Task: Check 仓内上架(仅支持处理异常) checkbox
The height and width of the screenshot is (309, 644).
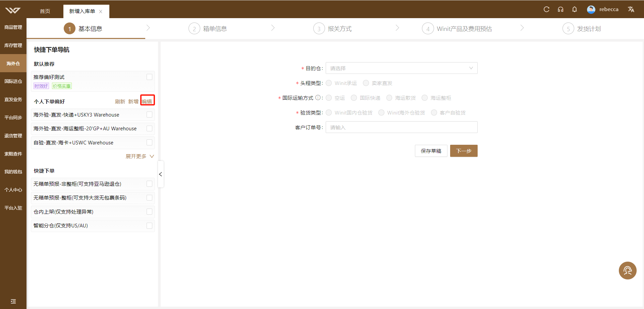Action: (150, 212)
